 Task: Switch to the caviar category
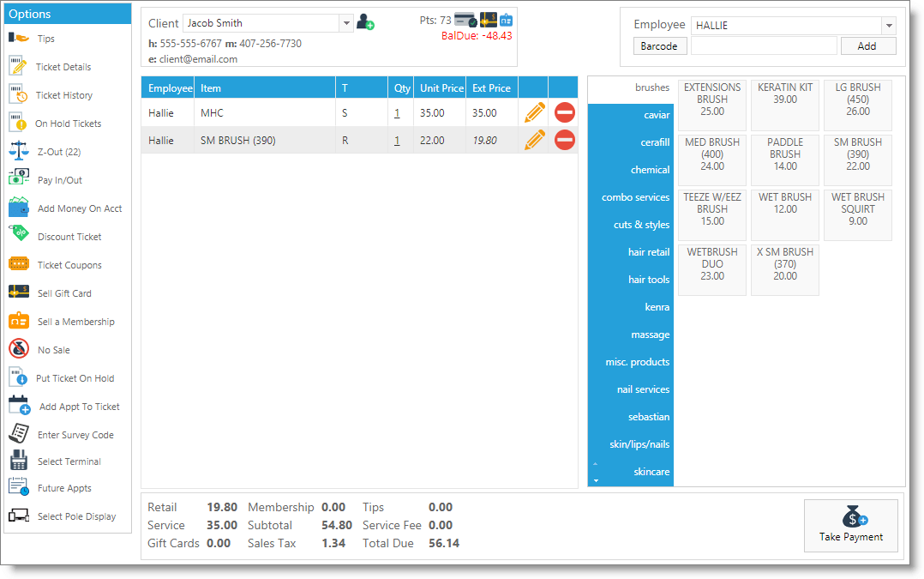tap(656, 115)
